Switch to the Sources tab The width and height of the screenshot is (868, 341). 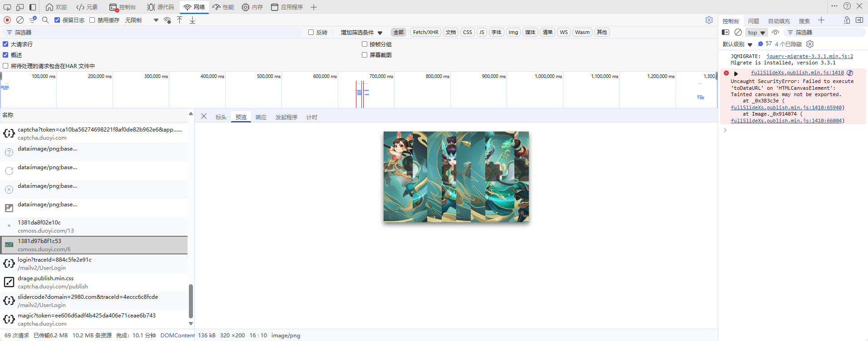click(161, 7)
